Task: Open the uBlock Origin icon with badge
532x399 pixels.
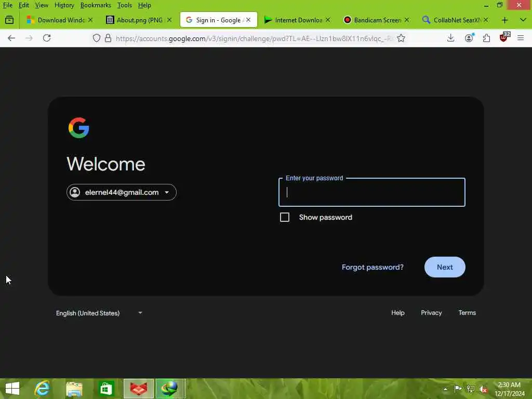Action: (504, 37)
